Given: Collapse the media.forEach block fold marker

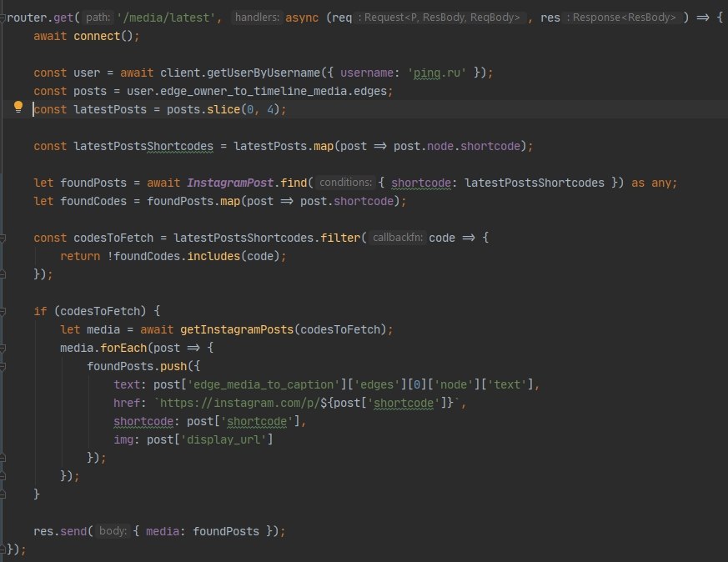Looking at the screenshot, I should pos(3,348).
